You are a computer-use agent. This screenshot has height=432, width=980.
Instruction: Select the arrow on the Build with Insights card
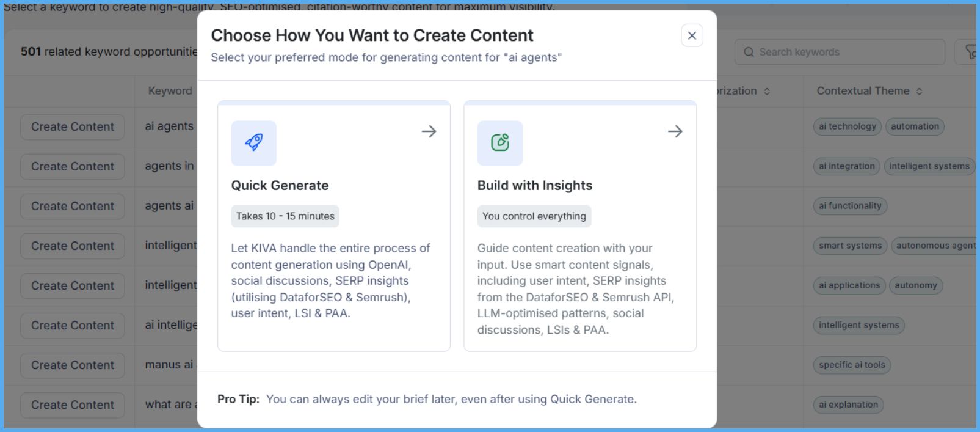click(x=675, y=131)
